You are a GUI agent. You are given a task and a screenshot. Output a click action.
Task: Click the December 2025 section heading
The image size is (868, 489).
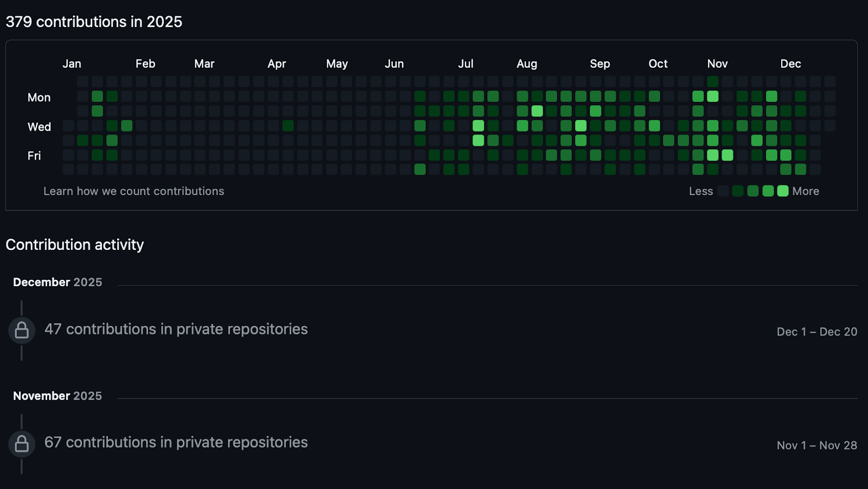[x=58, y=282]
